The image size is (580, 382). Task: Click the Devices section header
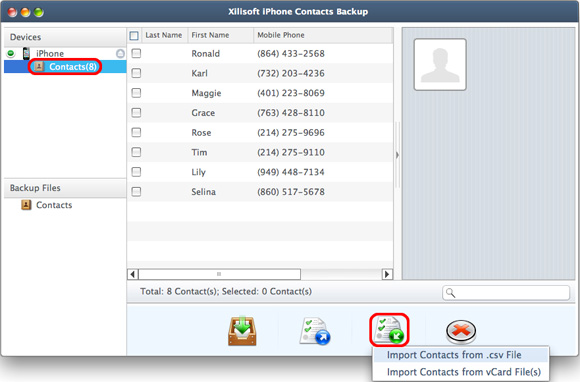point(65,37)
